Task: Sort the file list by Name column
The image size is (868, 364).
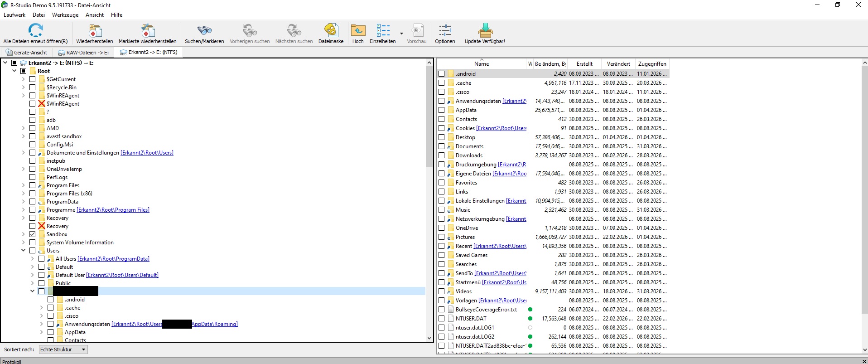Action: [x=482, y=64]
